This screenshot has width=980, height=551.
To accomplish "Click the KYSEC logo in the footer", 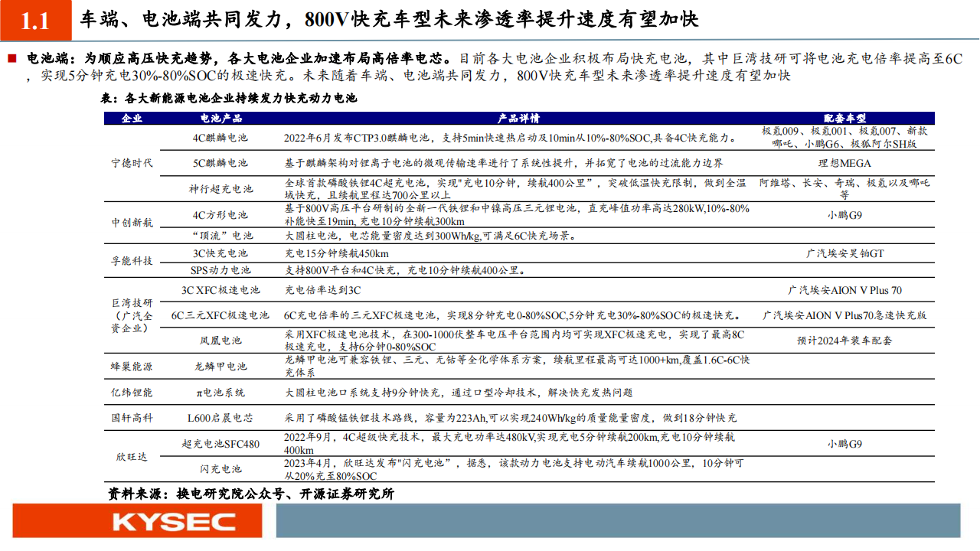I will pos(175,522).
